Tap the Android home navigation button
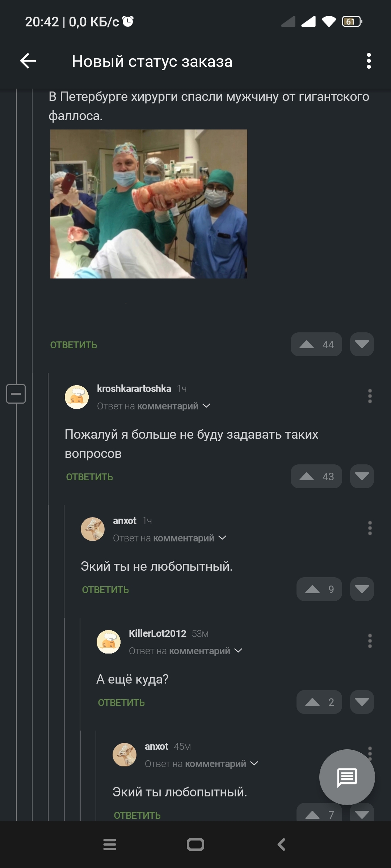Image resolution: width=391 pixels, height=868 pixels. click(195, 844)
